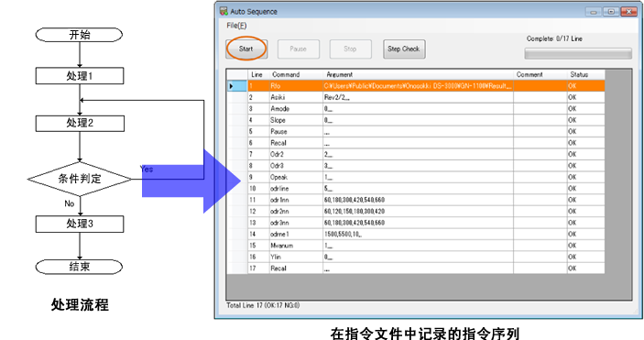Select the row pointer arrow on line 1
The height and width of the screenshot is (340, 644).
231,86
